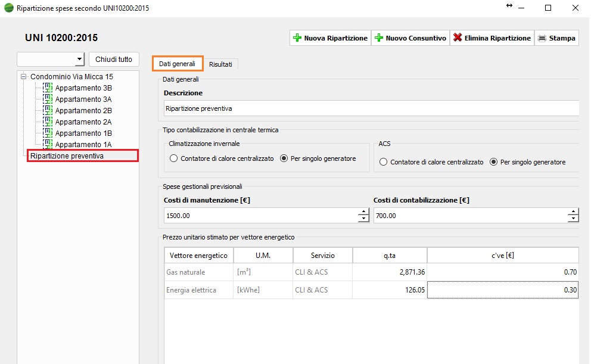Viewport: 591px width, 364px height.
Task: Switch to the Risultati tab
Action: click(220, 64)
